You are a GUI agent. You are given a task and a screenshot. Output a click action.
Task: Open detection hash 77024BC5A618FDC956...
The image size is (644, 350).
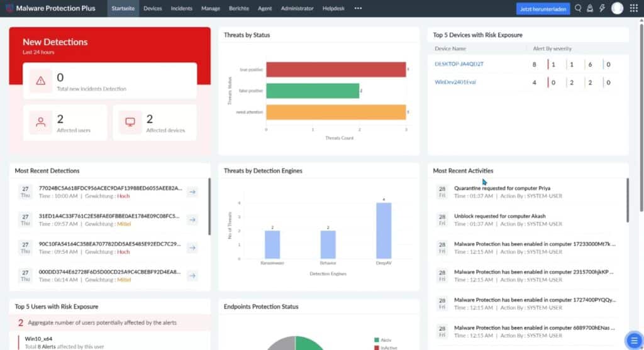tap(110, 188)
